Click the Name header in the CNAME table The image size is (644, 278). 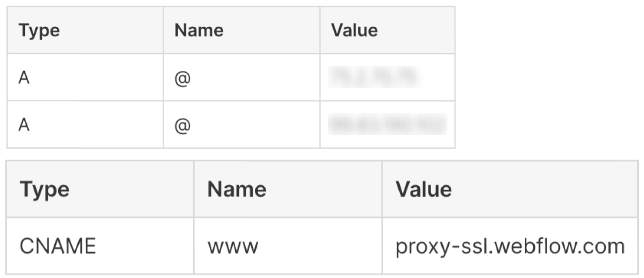pos(236,189)
